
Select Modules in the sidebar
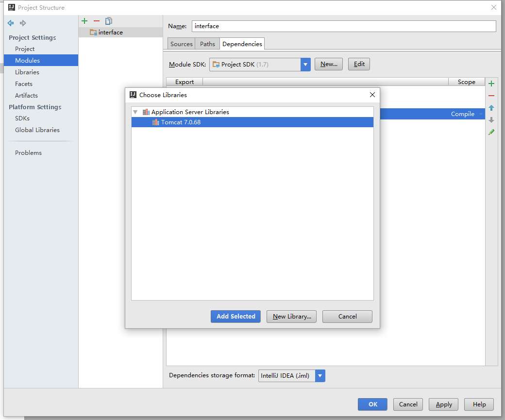click(x=41, y=60)
